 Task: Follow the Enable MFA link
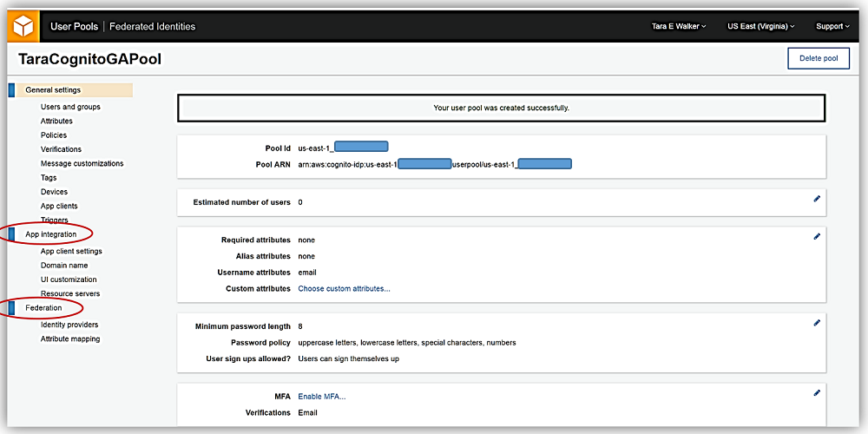321,397
